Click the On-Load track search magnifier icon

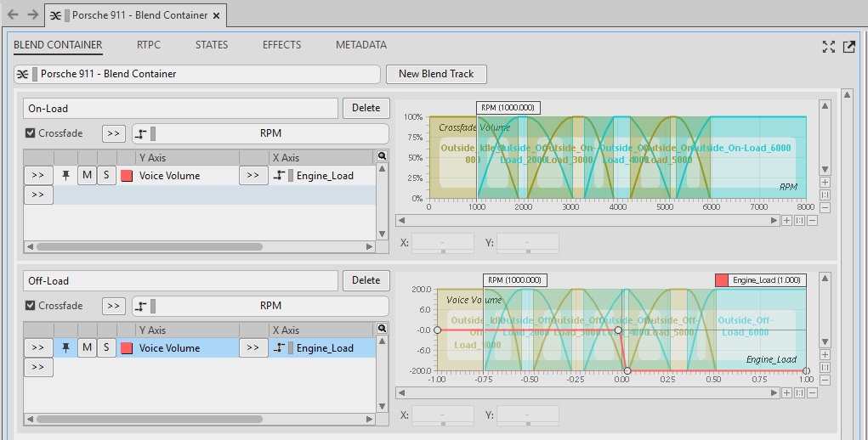382,156
